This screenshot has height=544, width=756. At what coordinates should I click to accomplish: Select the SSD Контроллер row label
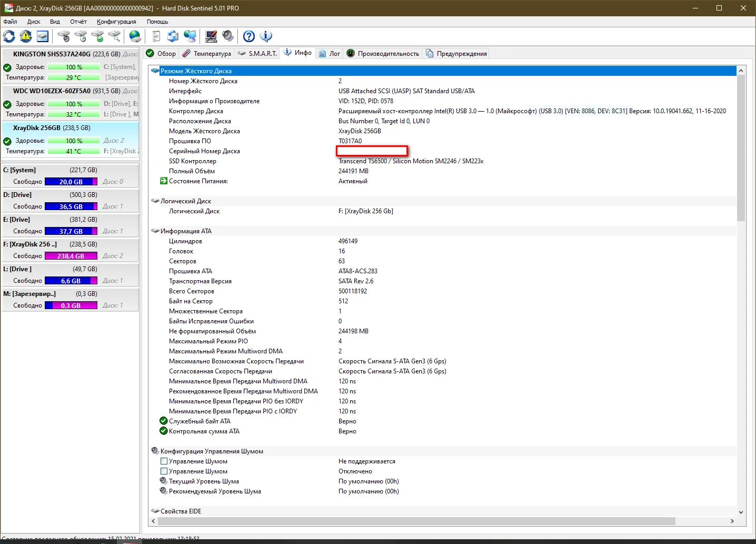[x=193, y=161]
